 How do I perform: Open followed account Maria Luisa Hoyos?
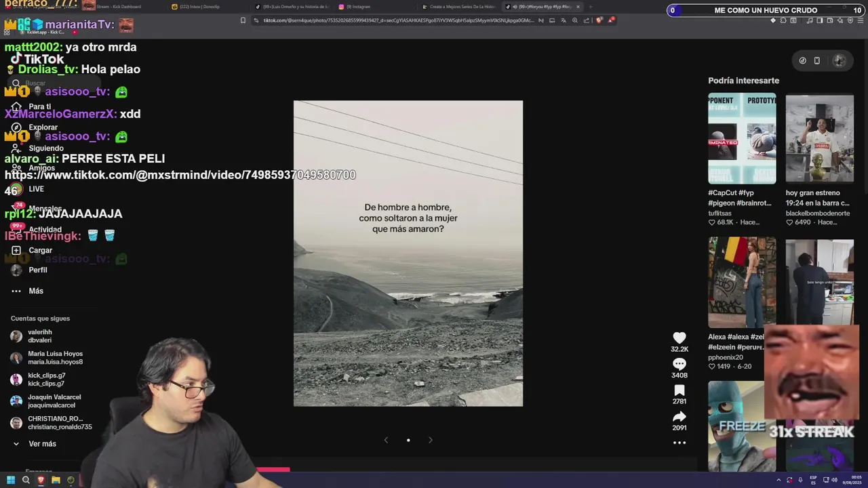[x=46, y=358]
